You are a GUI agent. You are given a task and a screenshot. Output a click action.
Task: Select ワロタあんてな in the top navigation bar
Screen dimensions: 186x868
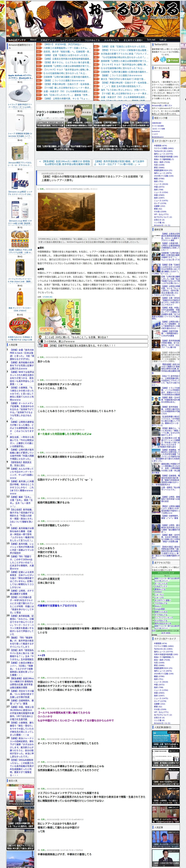click(x=92, y=40)
